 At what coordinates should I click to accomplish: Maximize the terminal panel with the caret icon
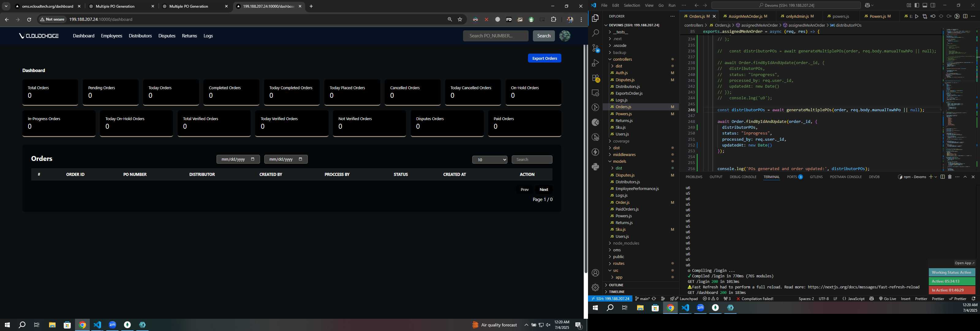pyautogui.click(x=965, y=177)
